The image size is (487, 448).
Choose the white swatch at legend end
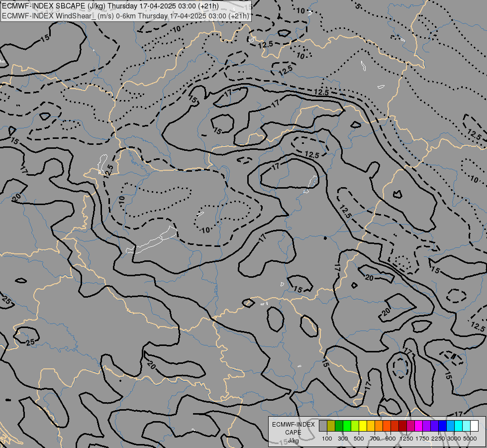(x=474, y=426)
